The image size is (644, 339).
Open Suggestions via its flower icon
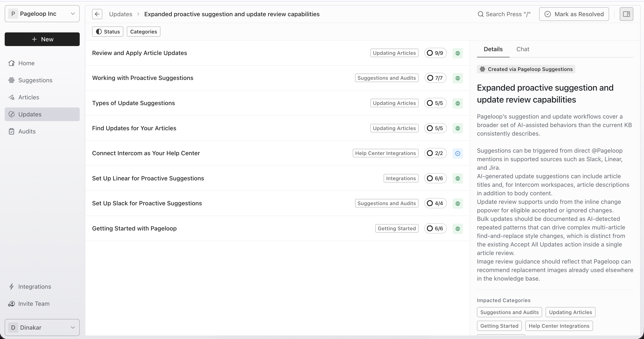click(12, 80)
